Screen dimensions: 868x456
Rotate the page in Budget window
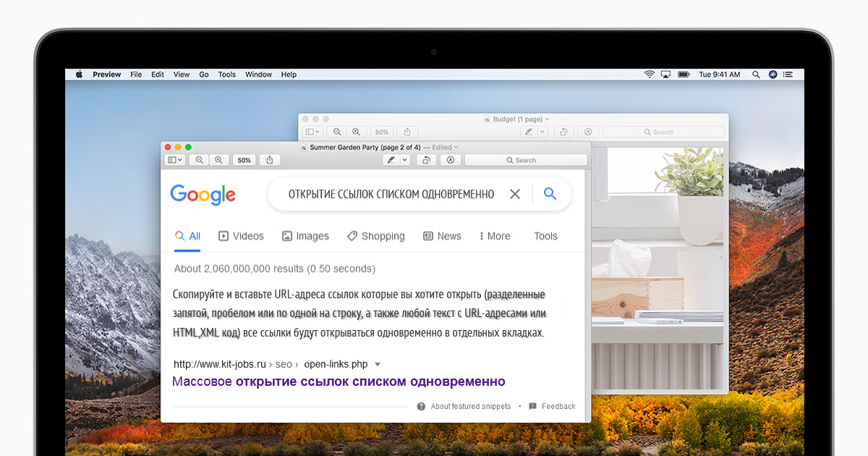565,132
